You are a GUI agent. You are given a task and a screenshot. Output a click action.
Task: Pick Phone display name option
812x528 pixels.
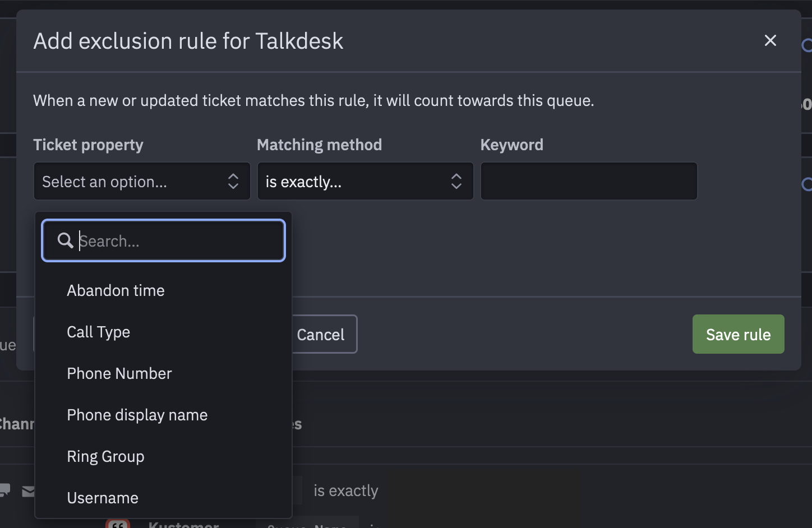coord(163,415)
